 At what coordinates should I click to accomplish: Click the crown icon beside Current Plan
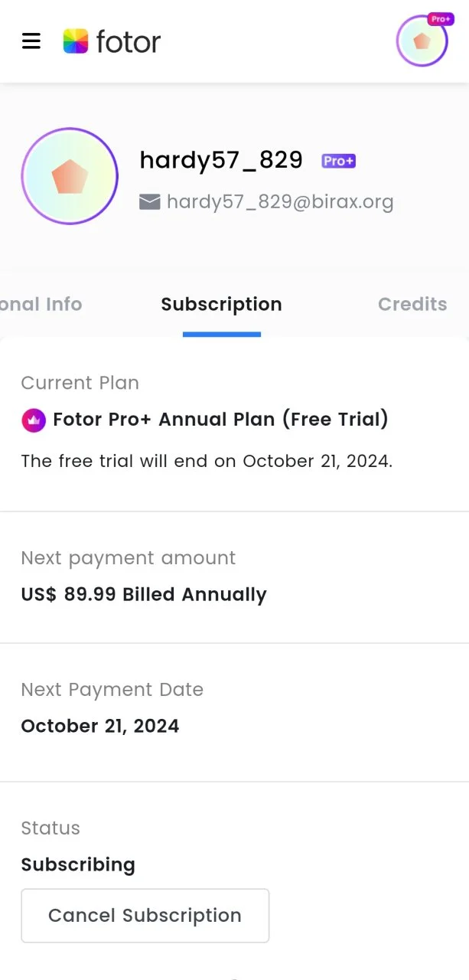pyautogui.click(x=34, y=420)
